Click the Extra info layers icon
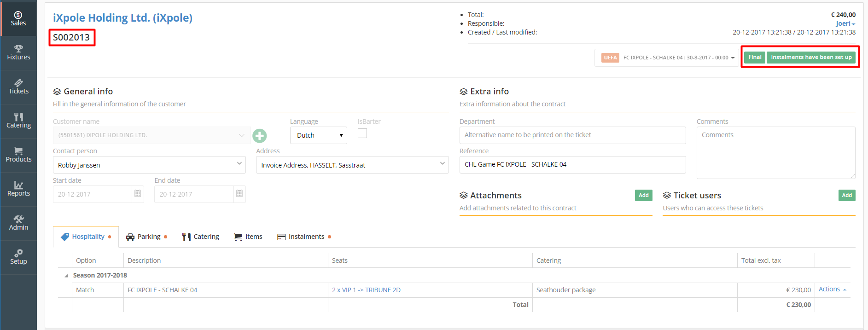The width and height of the screenshot is (868, 330). point(464,92)
